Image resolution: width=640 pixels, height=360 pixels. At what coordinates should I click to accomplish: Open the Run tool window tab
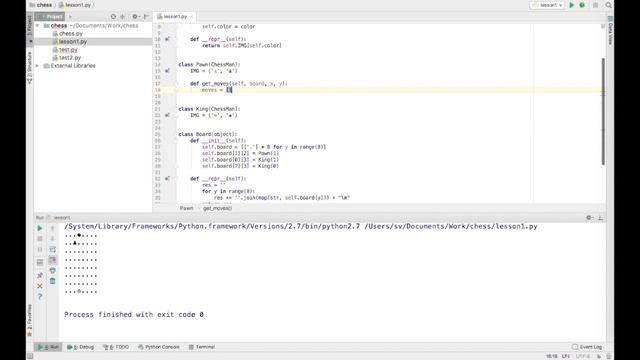coord(48,347)
